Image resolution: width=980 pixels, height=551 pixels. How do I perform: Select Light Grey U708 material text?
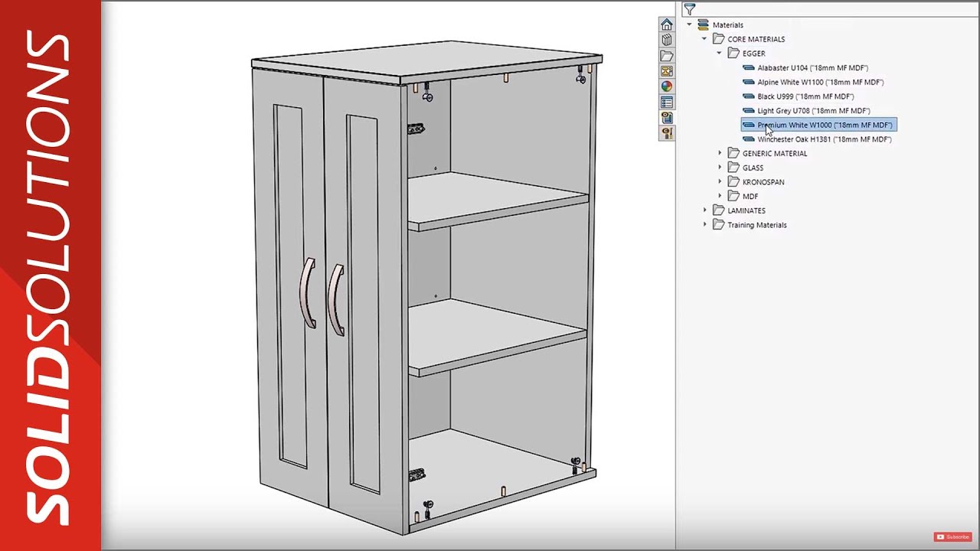(814, 111)
